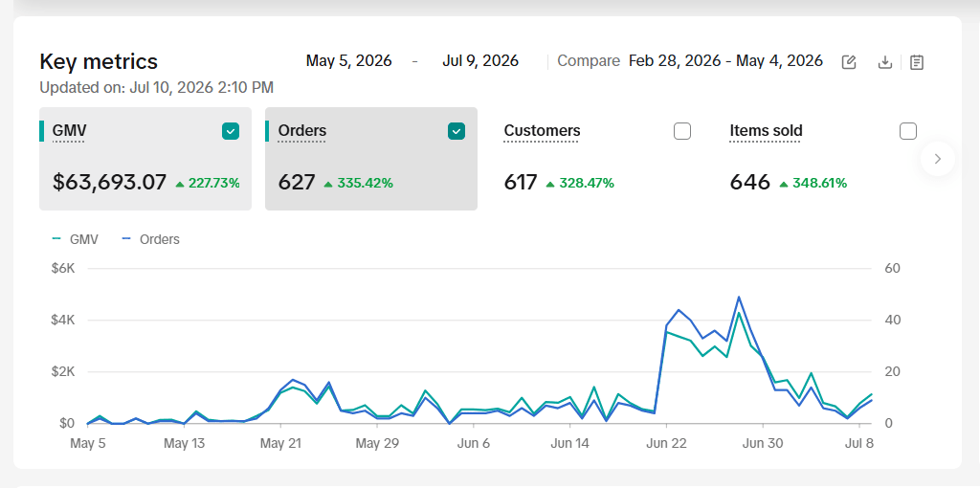Change the Compare date range Feb 28 - May 4
The image size is (980, 488).
tap(725, 60)
